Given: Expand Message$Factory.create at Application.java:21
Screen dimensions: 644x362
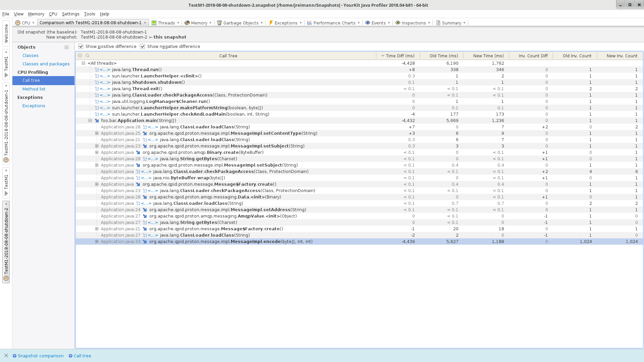Looking at the screenshot, I should (x=97, y=229).
